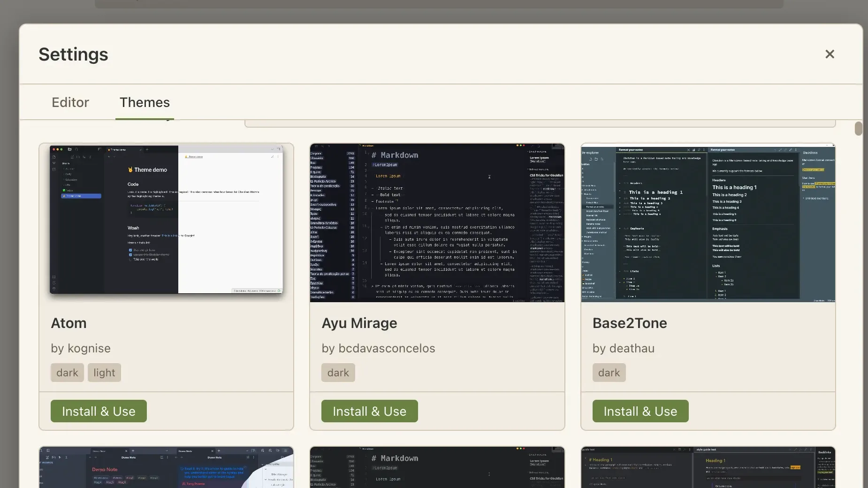Click the dark tag on Ayu Mirage card
Image resolution: width=868 pixels, height=488 pixels.
(x=338, y=373)
